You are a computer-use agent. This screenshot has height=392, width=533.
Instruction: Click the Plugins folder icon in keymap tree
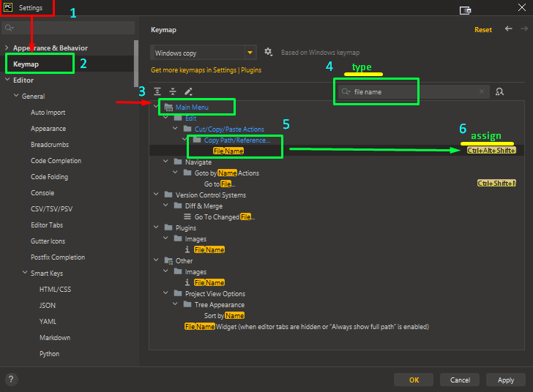[x=168, y=227]
